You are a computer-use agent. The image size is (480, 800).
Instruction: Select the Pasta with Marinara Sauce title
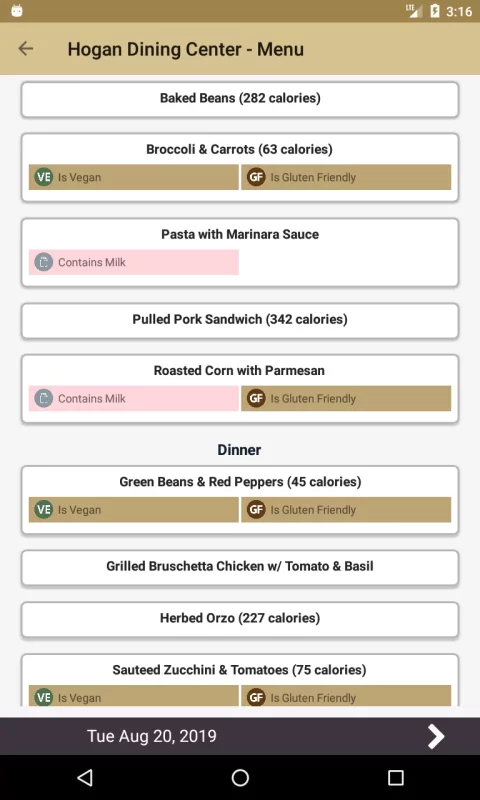(x=240, y=234)
